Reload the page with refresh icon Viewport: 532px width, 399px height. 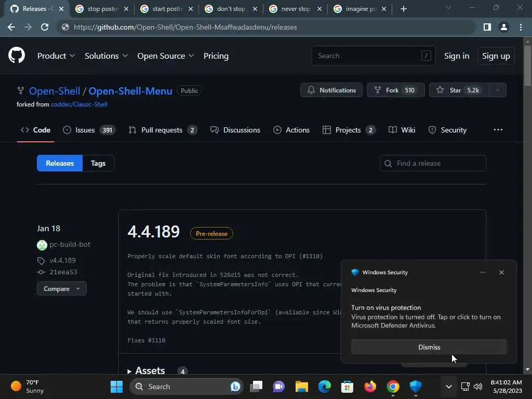click(45, 27)
